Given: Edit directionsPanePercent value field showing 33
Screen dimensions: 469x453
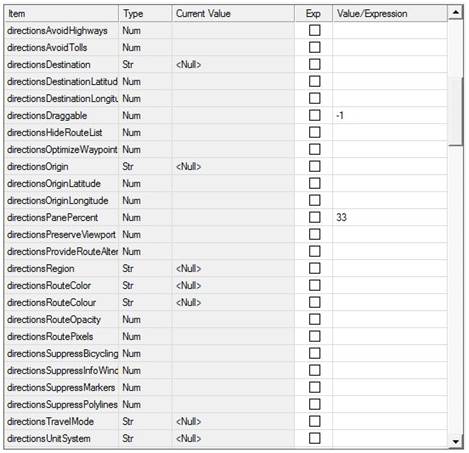Looking at the screenshot, I should [390, 217].
